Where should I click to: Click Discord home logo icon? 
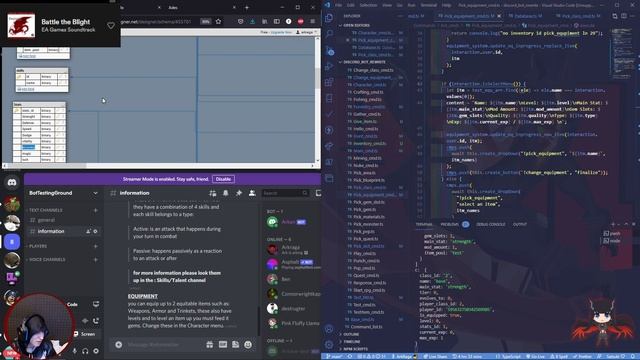point(12,182)
